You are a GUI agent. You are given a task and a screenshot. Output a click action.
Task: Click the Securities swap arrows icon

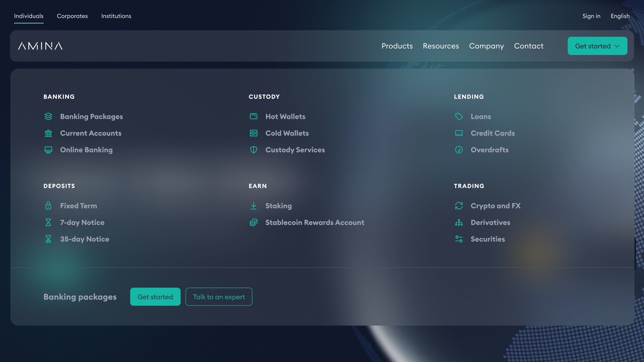coord(459,239)
